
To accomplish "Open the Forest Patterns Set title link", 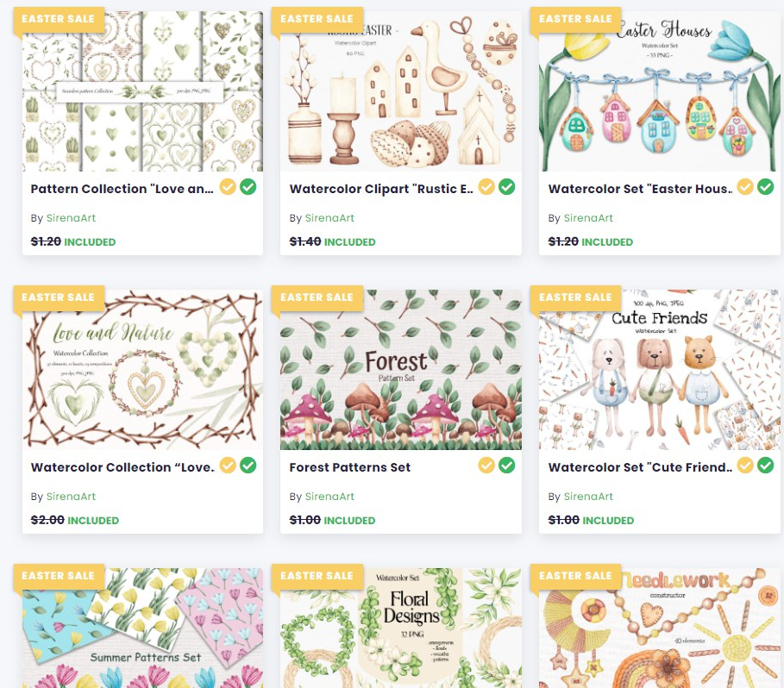I will [x=350, y=467].
